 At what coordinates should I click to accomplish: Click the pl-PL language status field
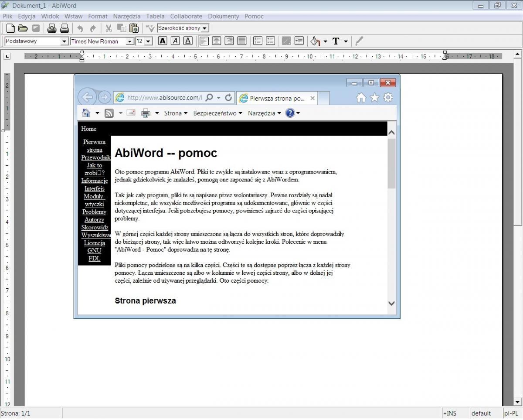click(x=512, y=413)
